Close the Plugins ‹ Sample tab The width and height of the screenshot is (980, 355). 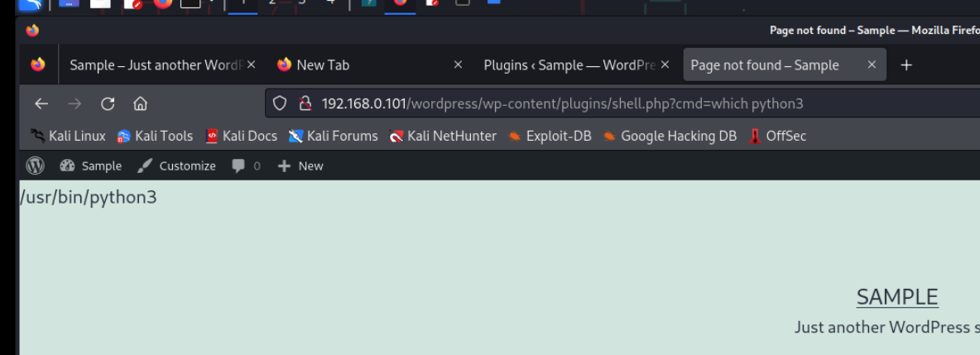point(665,65)
